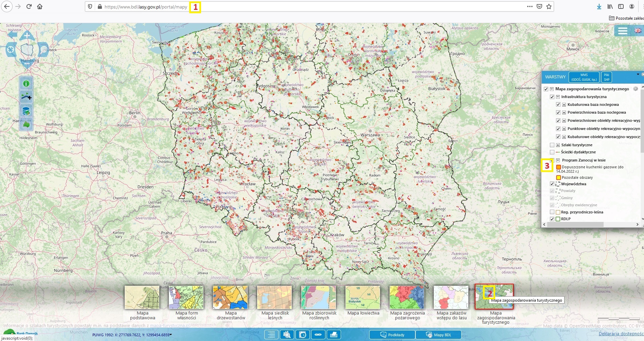
Task: Enable the Szlaki turystyczne layer checkbox
Action: pos(552,145)
